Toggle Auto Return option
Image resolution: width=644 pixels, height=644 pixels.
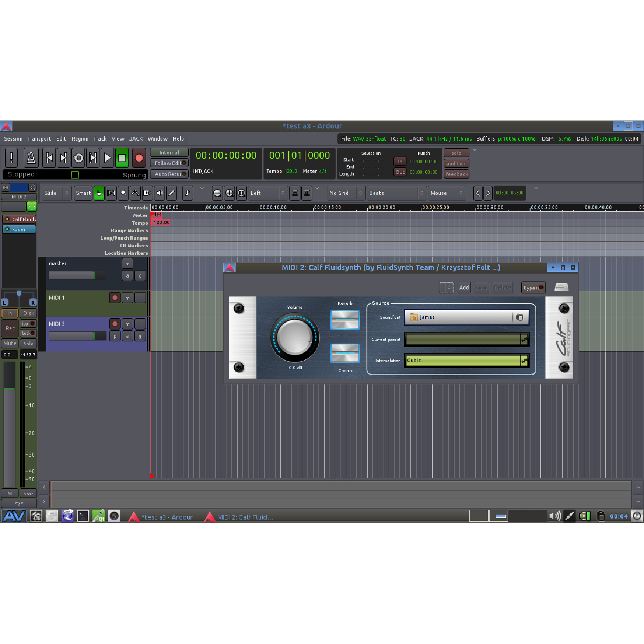click(x=169, y=174)
